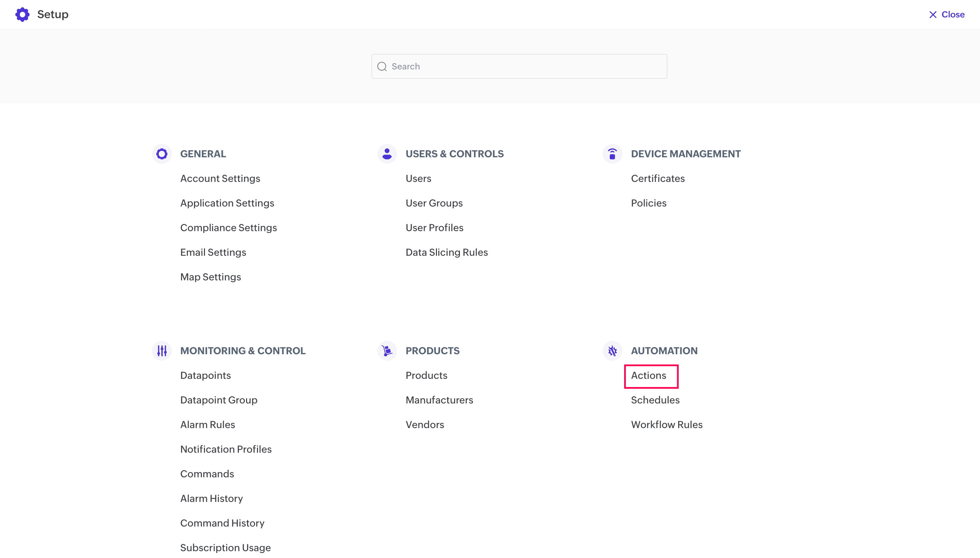980x558 pixels.
Task: Go to Data Slicing Rules
Action: coord(446,253)
